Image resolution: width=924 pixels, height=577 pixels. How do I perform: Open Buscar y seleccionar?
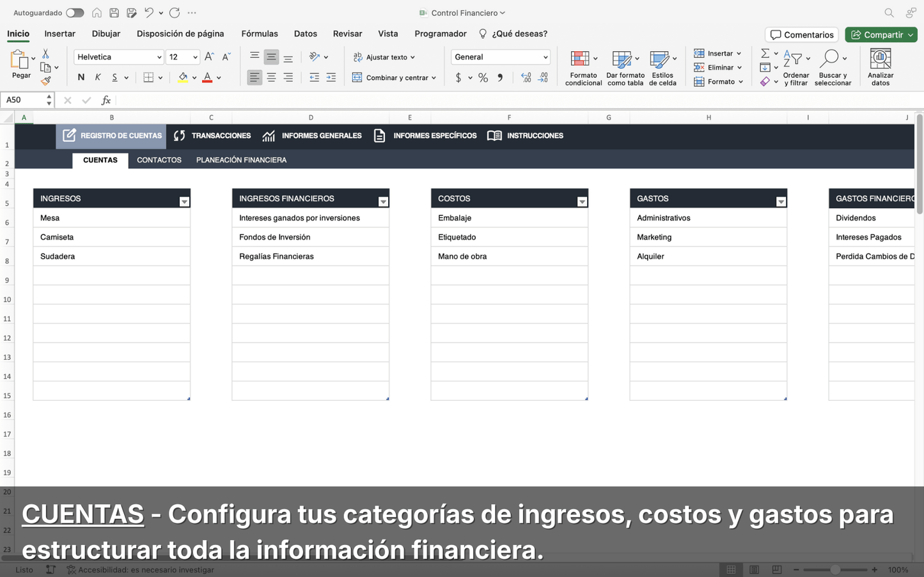(833, 67)
